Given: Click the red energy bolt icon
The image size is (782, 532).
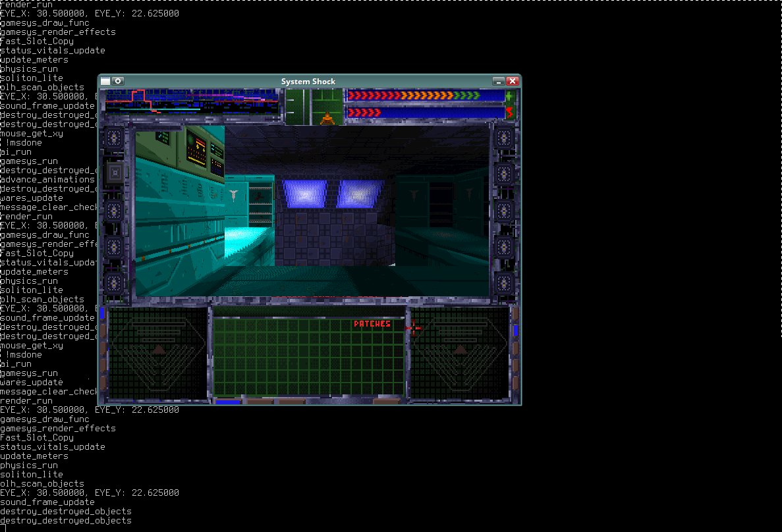Looking at the screenshot, I should coord(509,112).
